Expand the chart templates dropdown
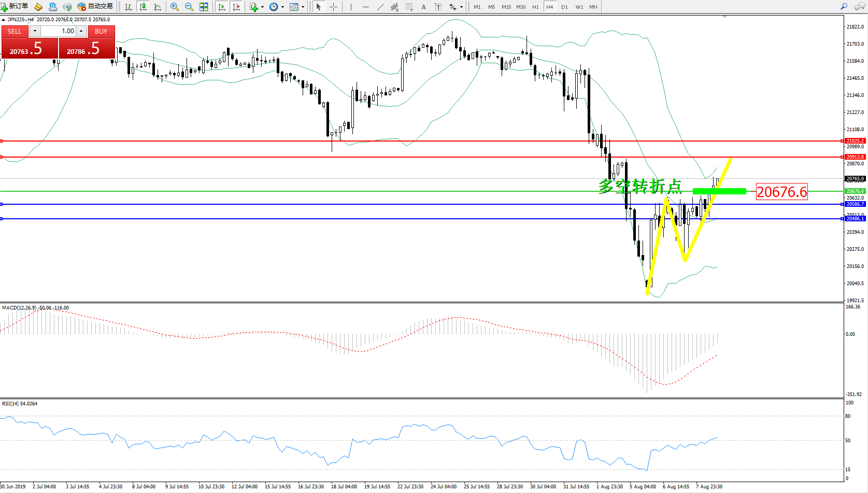Viewport: 868px width, 493px height. [x=303, y=7]
